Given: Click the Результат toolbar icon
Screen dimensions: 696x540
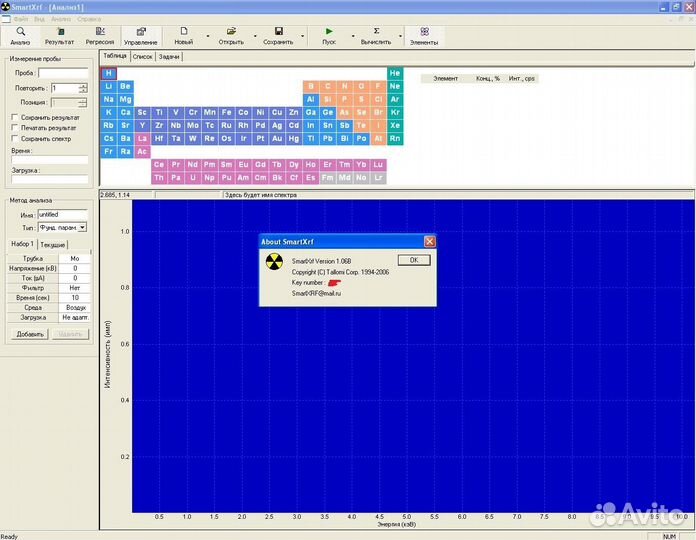Looking at the screenshot, I should click(x=60, y=32).
